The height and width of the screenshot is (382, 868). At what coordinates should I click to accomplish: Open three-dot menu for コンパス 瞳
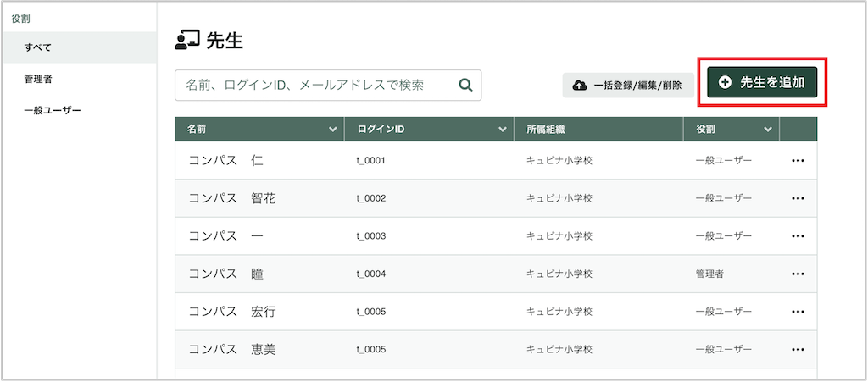pyautogui.click(x=797, y=274)
